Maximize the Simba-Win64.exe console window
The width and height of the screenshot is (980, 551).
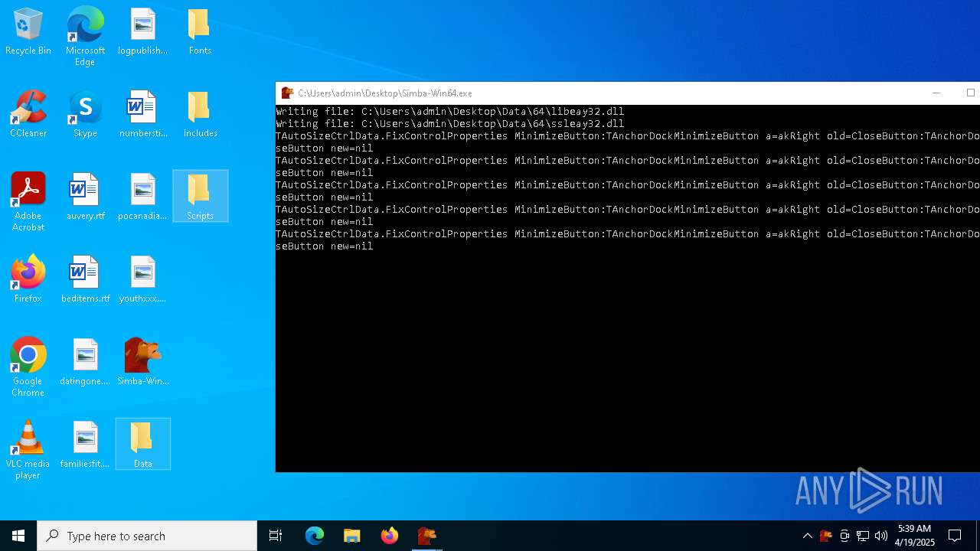coord(970,93)
